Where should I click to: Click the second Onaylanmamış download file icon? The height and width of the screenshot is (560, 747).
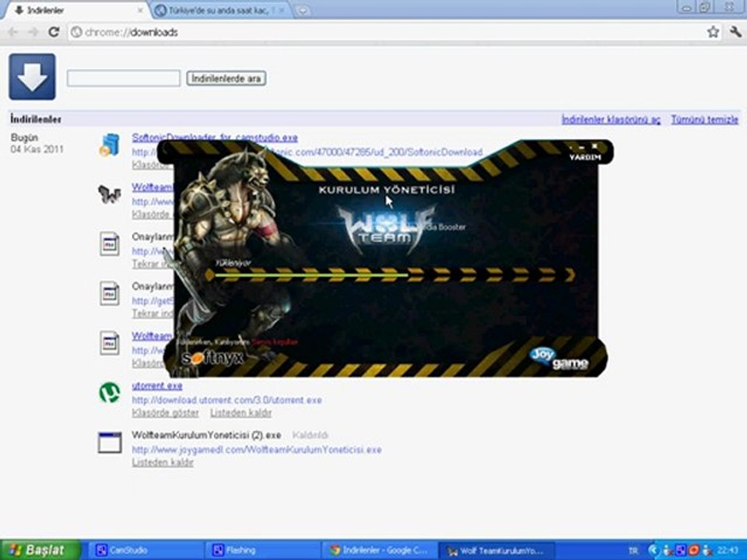(110, 294)
